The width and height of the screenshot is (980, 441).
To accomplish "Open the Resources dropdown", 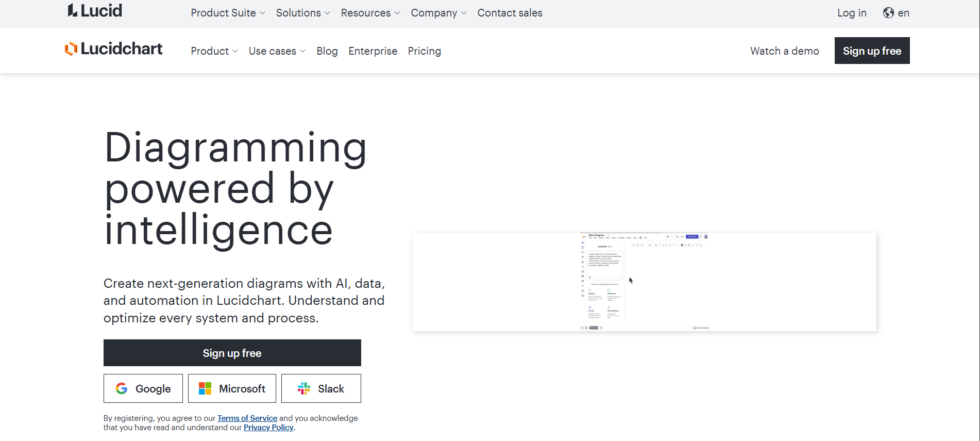I will point(370,13).
